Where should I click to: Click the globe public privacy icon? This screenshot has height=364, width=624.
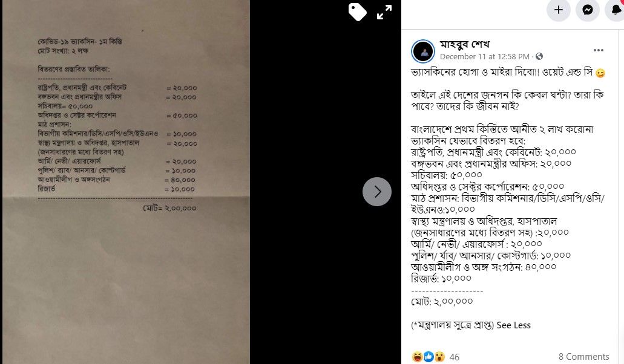point(539,56)
